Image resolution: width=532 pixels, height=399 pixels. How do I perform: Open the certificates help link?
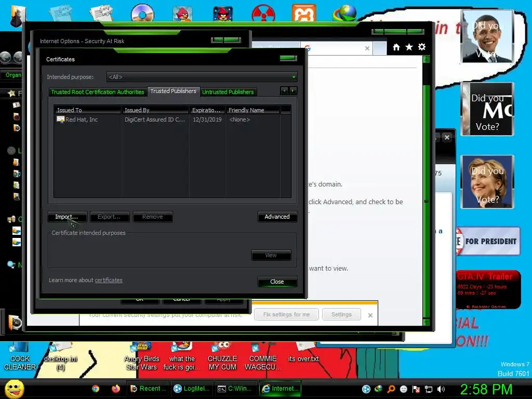point(109,280)
